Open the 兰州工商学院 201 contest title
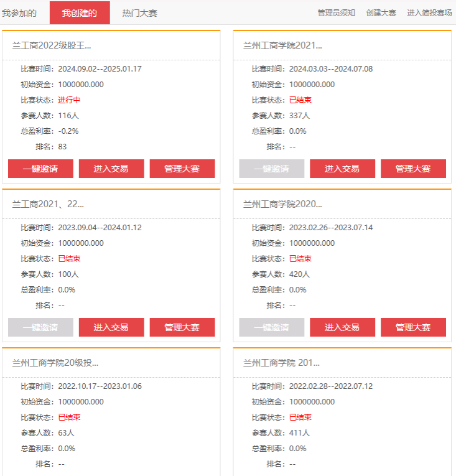456x476 pixels. click(x=282, y=363)
